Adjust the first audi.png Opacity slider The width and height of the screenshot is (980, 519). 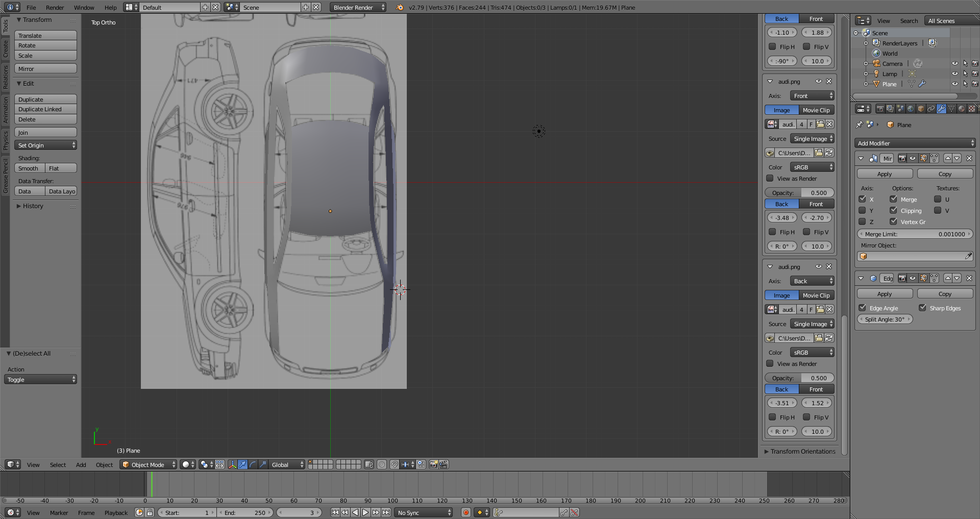(x=799, y=193)
